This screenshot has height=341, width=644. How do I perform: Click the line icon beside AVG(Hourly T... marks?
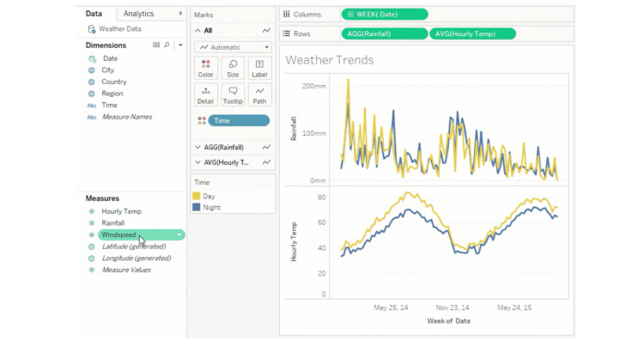266,162
